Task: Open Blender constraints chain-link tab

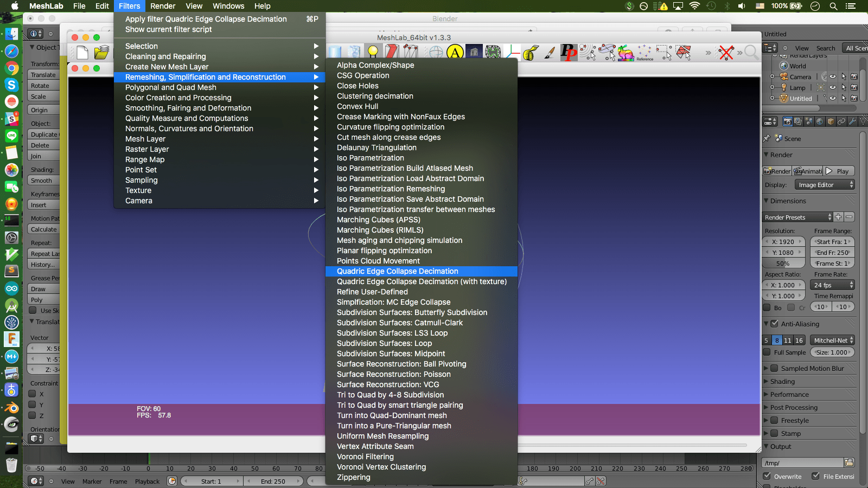Action: tap(841, 121)
